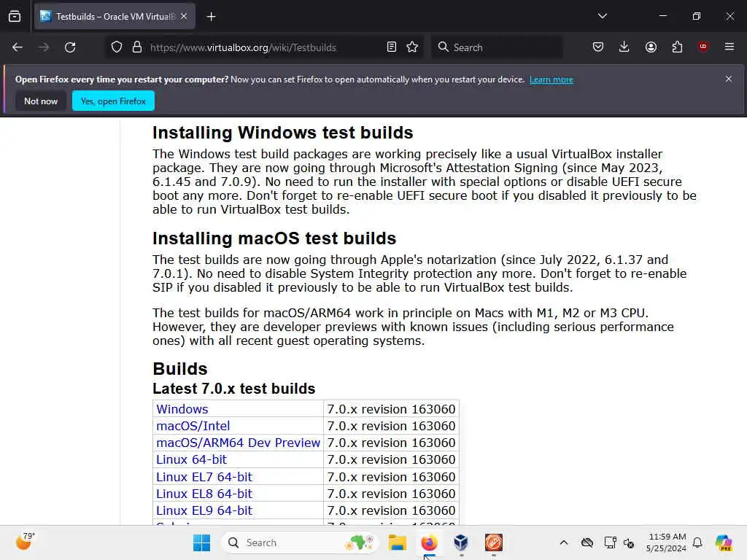
Task: Click the Learn more link in notification
Action: [551, 79]
